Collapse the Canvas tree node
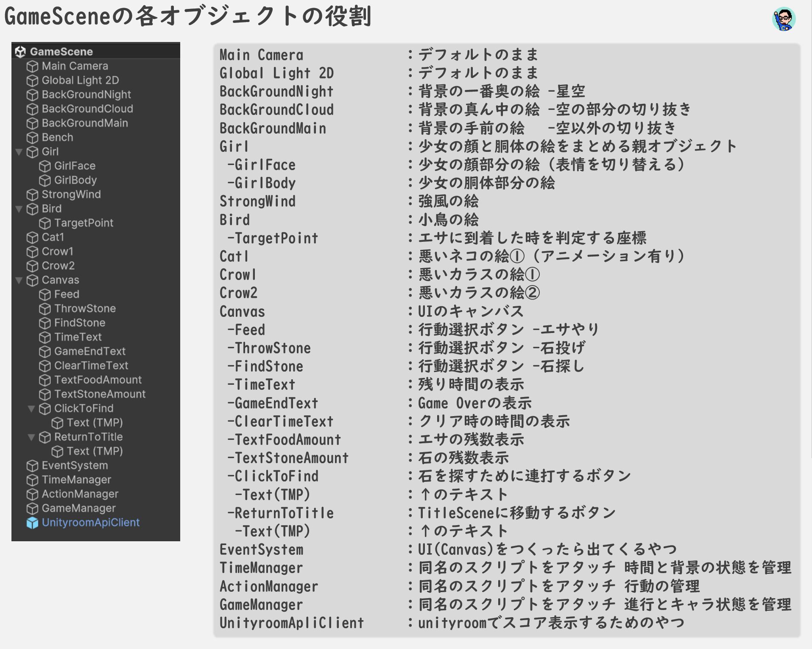This screenshot has height=649, width=812. pos(19,280)
